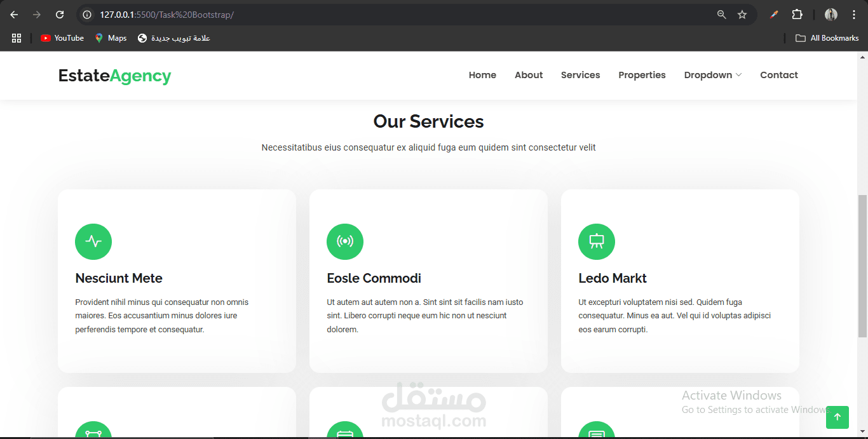Open the YouTube bookmark
The width and height of the screenshot is (868, 439).
pos(62,38)
